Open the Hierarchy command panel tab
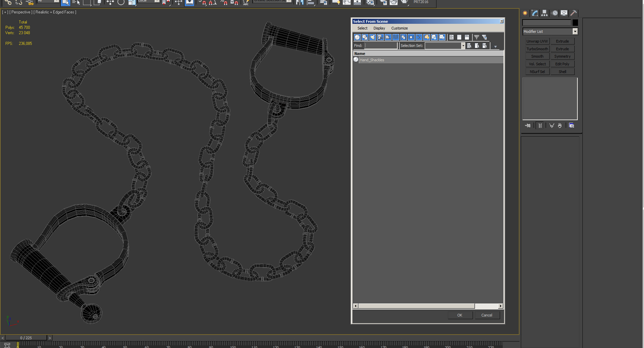 [545, 13]
